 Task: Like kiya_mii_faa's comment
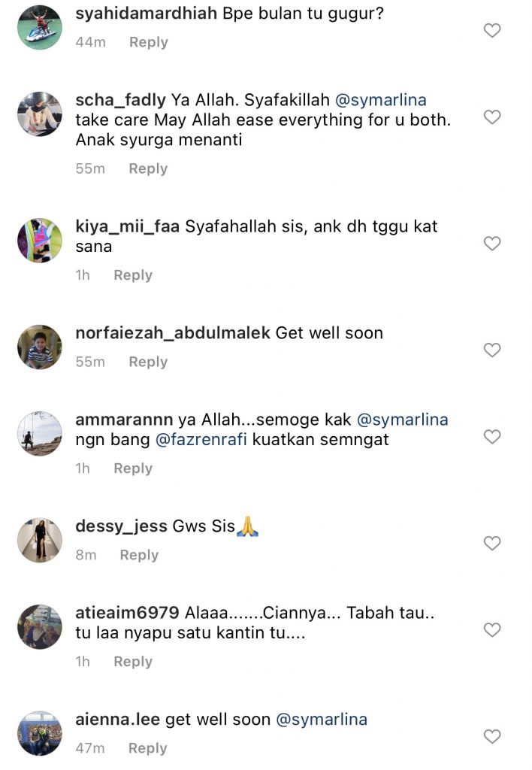click(491, 243)
